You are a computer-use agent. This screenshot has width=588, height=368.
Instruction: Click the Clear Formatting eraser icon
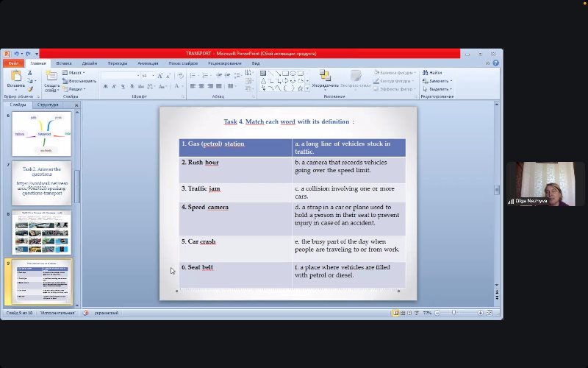point(181,76)
